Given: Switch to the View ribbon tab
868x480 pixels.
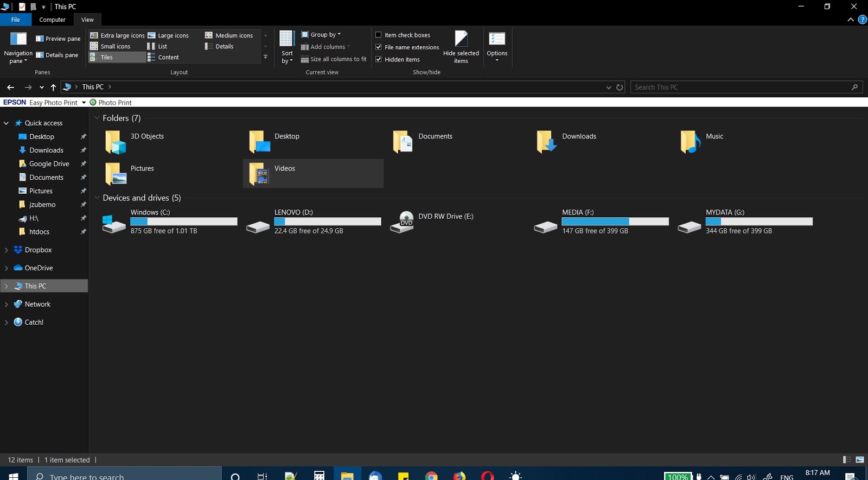Looking at the screenshot, I should click(87, 20).
